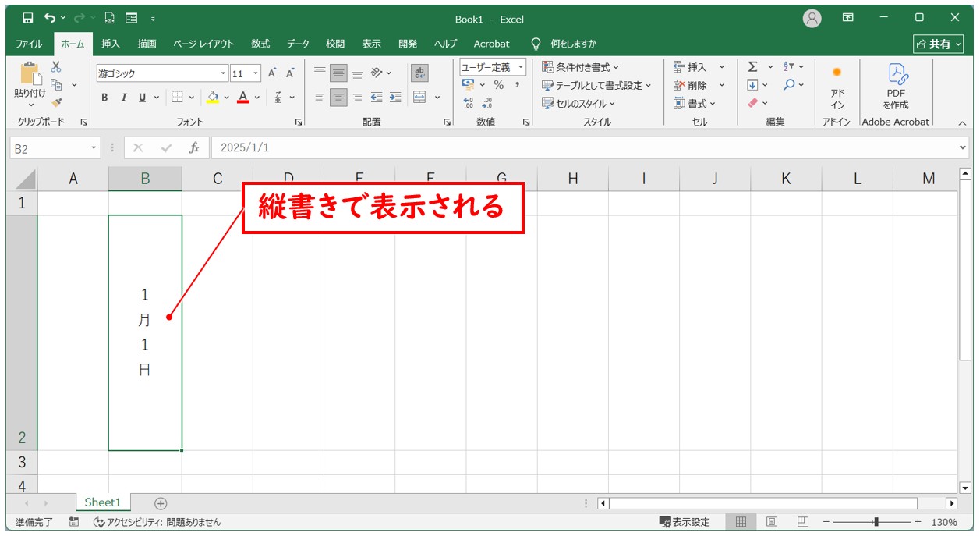The height and width of the screenshot is (536, 980).
Task: Create PDF with Adobe Acrobat
Action: [x=897, y=87]
